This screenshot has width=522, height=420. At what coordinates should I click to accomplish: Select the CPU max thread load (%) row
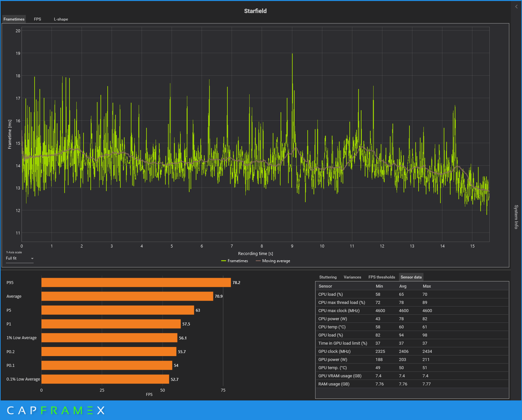(412, 303)
